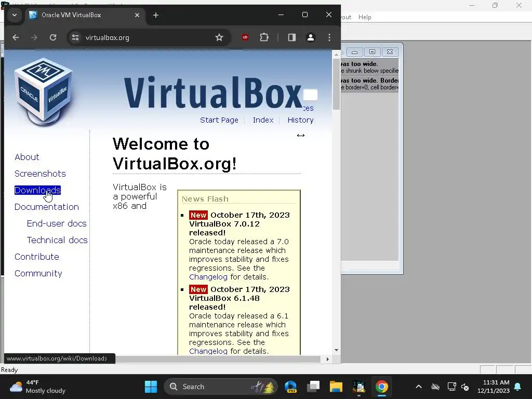Image resolution: width=532 pixels, height=399 pixels.
Task: Open the History link
Action: click(x=300, y=120)
